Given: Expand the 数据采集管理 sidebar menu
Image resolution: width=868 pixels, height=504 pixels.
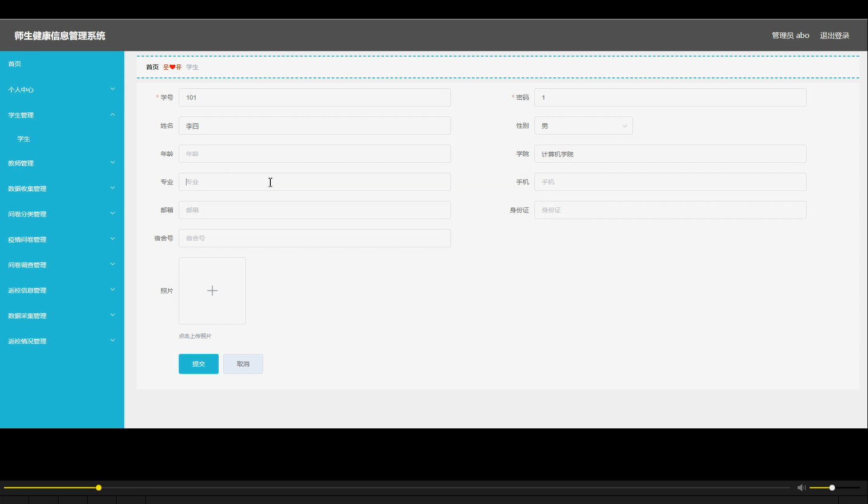Looking at the screenshot, I should coord(62,316).
